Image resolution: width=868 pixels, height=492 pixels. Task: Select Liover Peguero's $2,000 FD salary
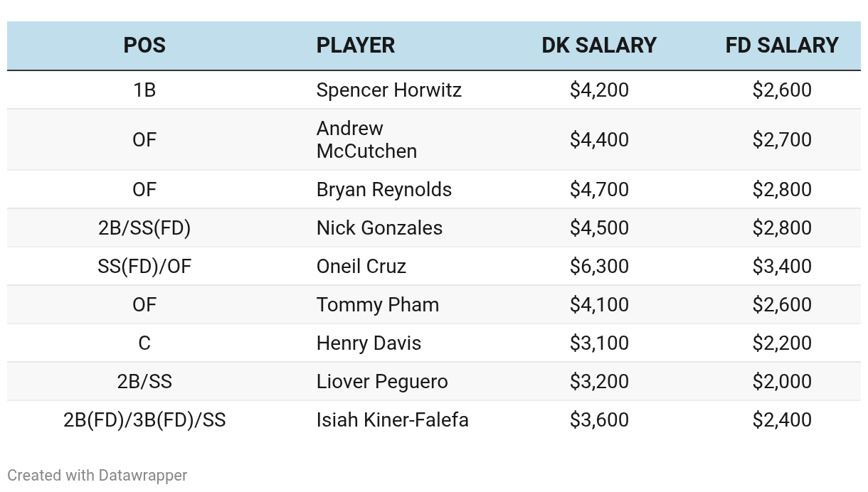pyautogui.click(x=782, y=382)
